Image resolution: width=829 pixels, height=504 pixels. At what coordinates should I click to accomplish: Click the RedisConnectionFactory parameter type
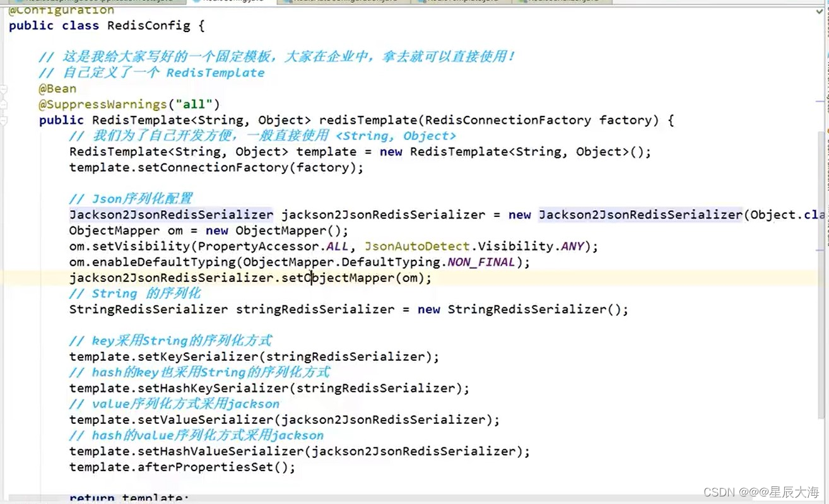[x=508, y=120]
